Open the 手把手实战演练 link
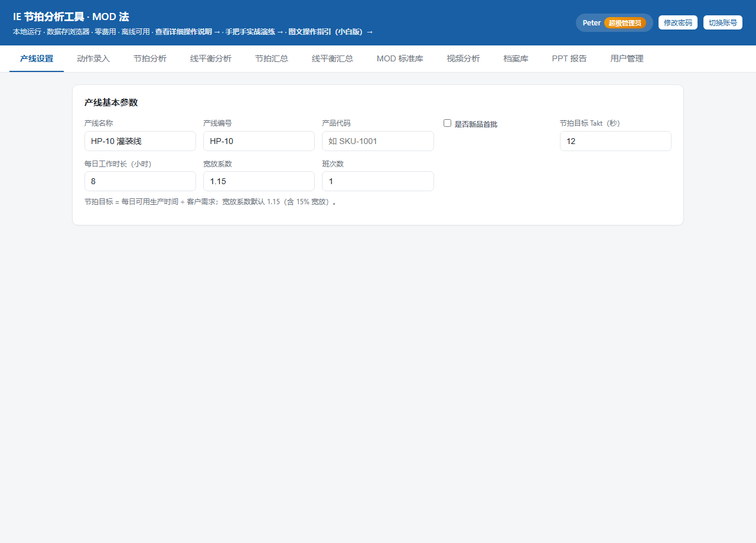This screenshot has width=756, height=543. coord(255,32)
